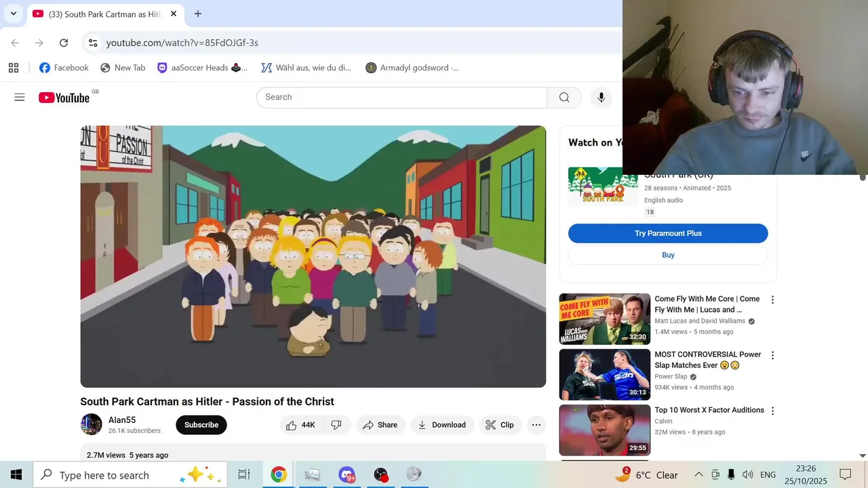Open the New Tab bookmark
Image resolution: width=868 pixels, height=488 pixels.
pos(123,68)
